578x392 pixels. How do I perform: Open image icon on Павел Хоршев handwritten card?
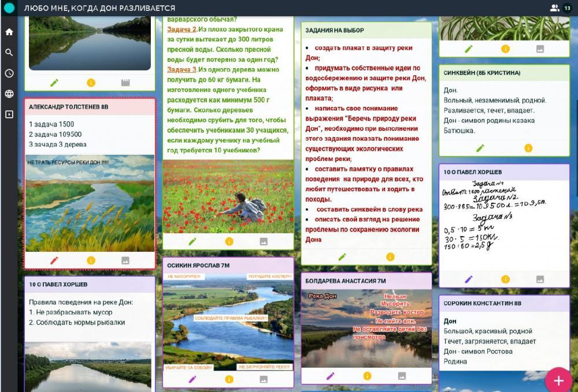point(540,279)
